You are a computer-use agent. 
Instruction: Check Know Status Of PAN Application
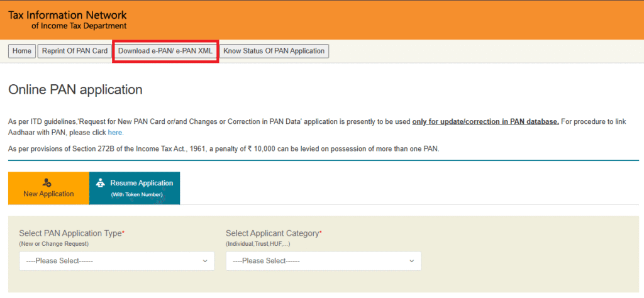pyautogui.click(x=274, y=51)
